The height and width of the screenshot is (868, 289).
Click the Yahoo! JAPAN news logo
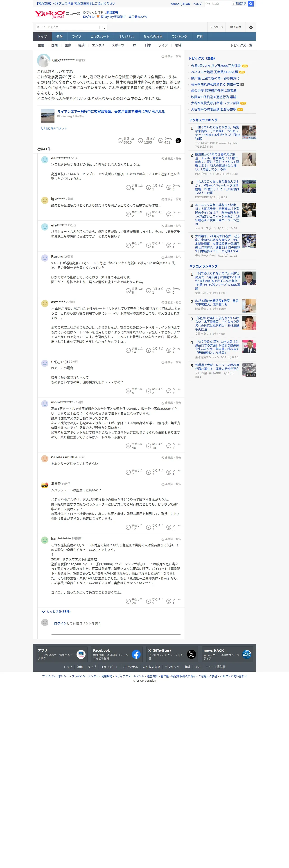point(57,14)
